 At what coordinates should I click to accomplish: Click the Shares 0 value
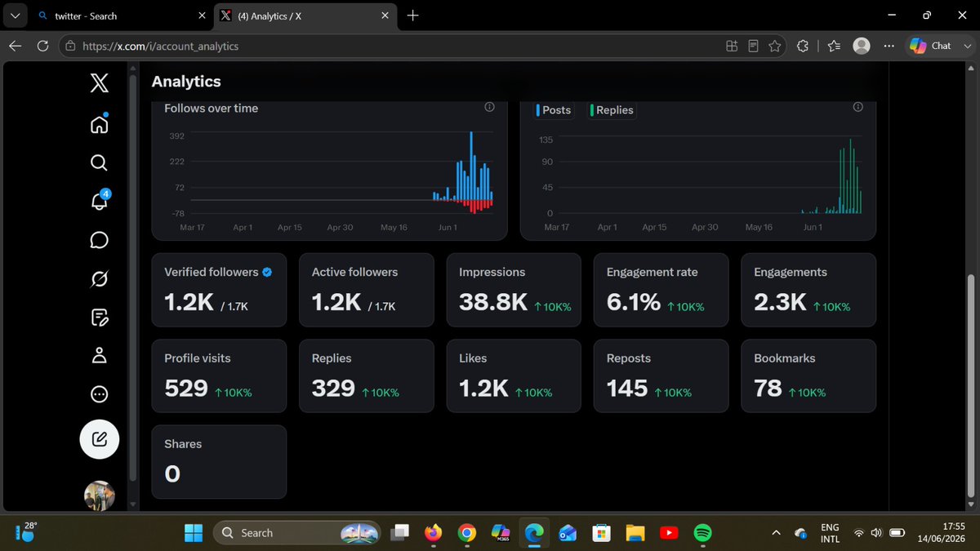click(172, 474)
